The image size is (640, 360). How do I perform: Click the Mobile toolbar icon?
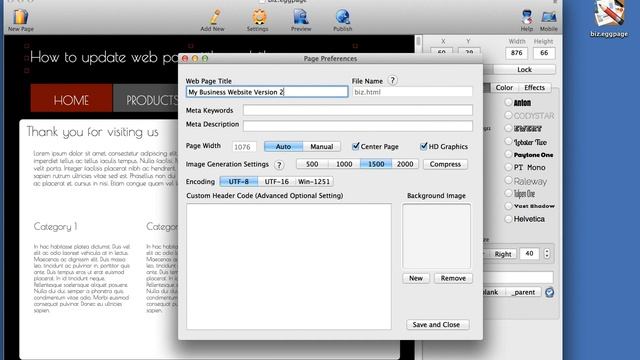coord(549,17)
